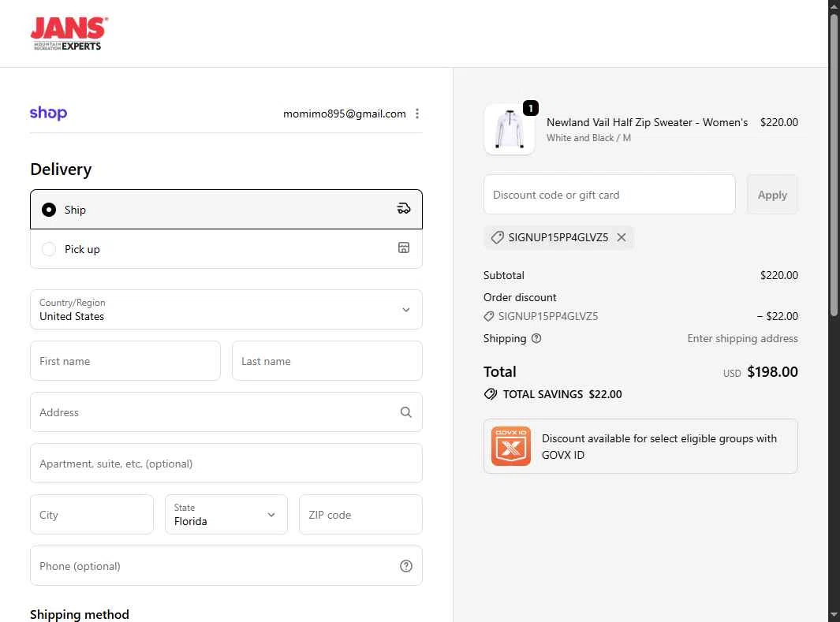Viewport: 840px width, 622px height.
Task: Select the Ship delivery option
Action: click(226, 209)
